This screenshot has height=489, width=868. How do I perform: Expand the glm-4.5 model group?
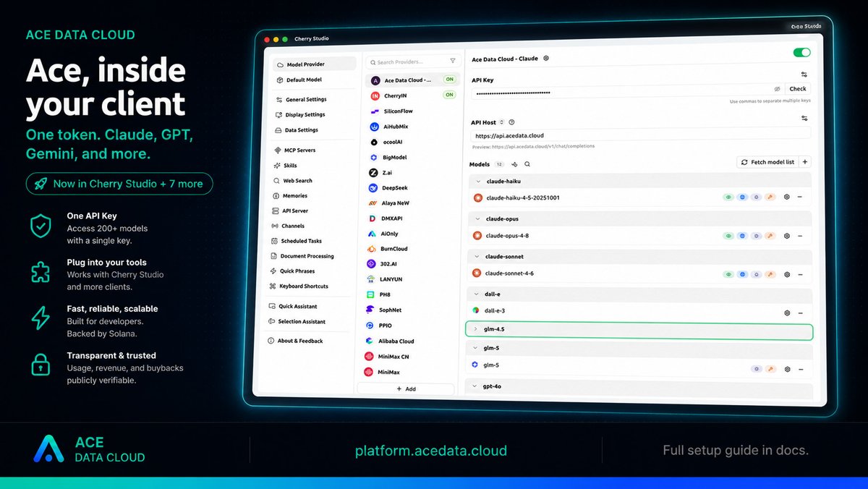point(475,329)
